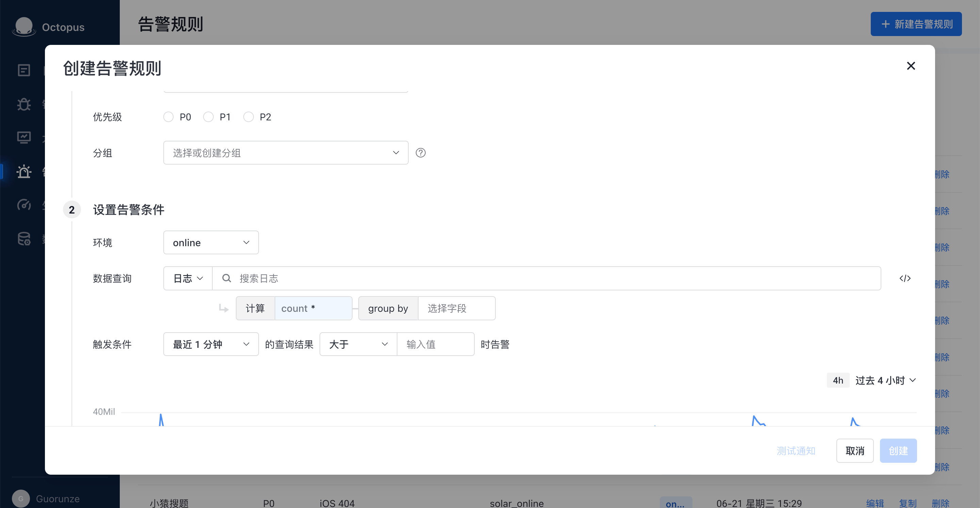Open the bug tracking sidebar icon
Viewport: 980px width, 508px height.
[24, 104]
